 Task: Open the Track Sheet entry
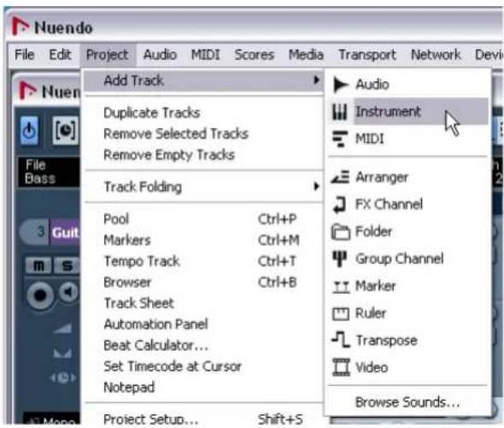click(x=203, y=303)
